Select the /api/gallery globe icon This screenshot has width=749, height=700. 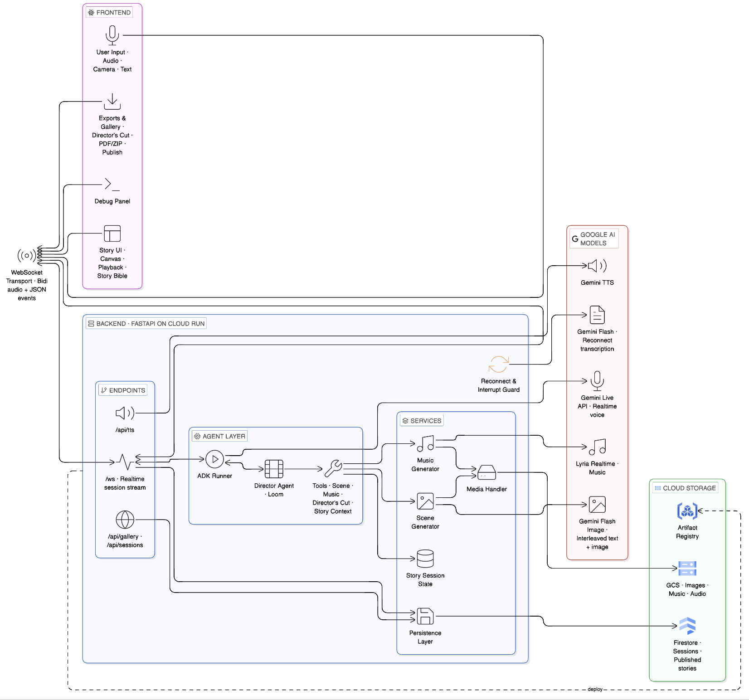pos(125,520)
